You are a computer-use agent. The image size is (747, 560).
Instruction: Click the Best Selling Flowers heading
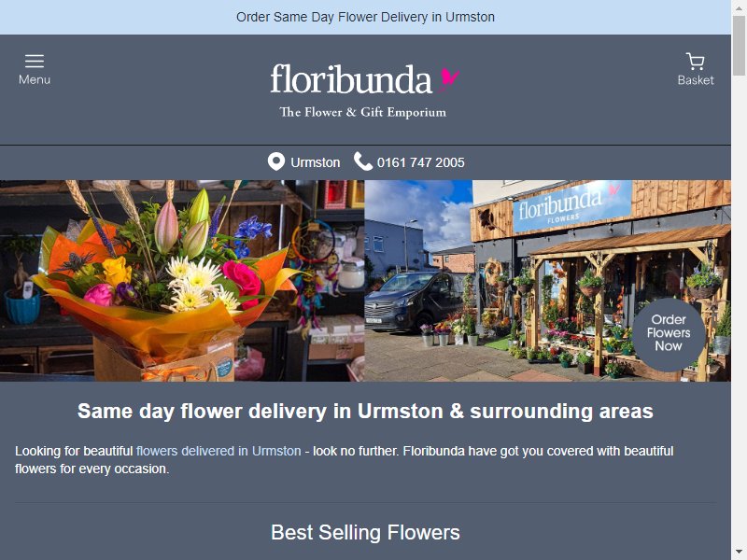(x=365, y=532)
